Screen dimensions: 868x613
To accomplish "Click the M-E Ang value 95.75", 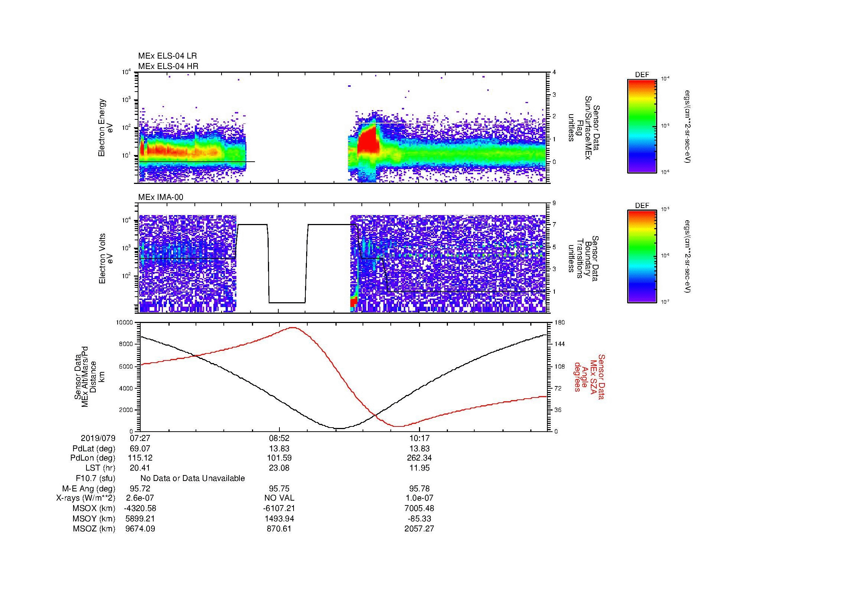I will tap(279, 488).
